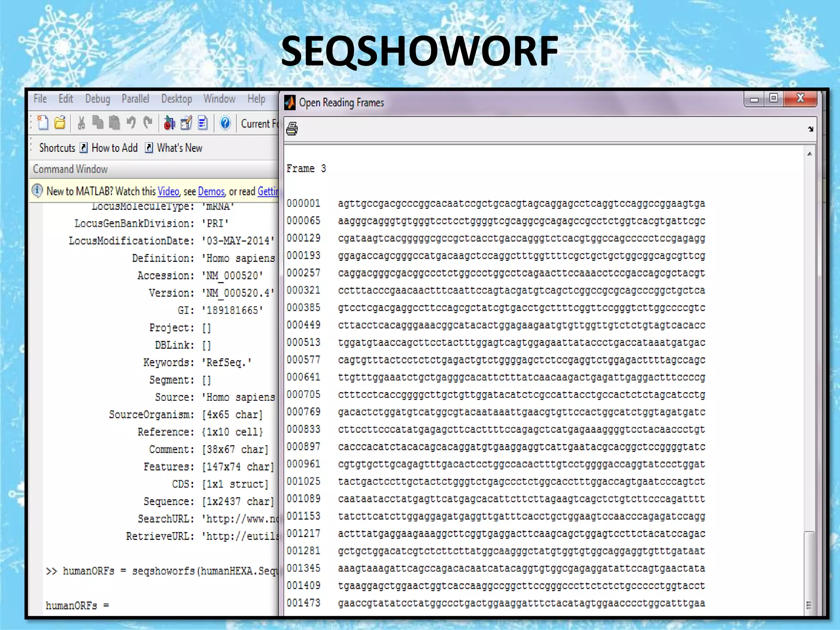Open the Window menu

tap(219, 99)
